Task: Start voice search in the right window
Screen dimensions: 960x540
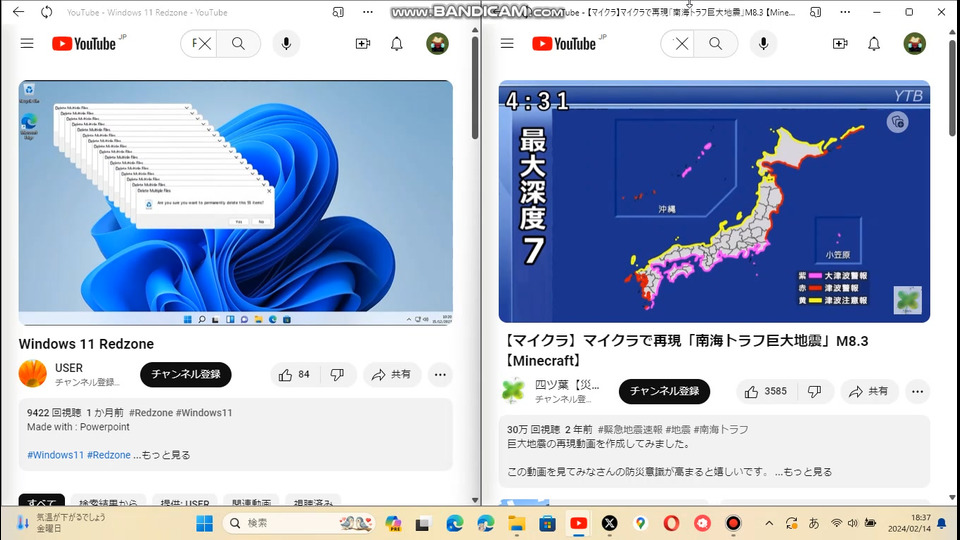Action: (763, 43)
